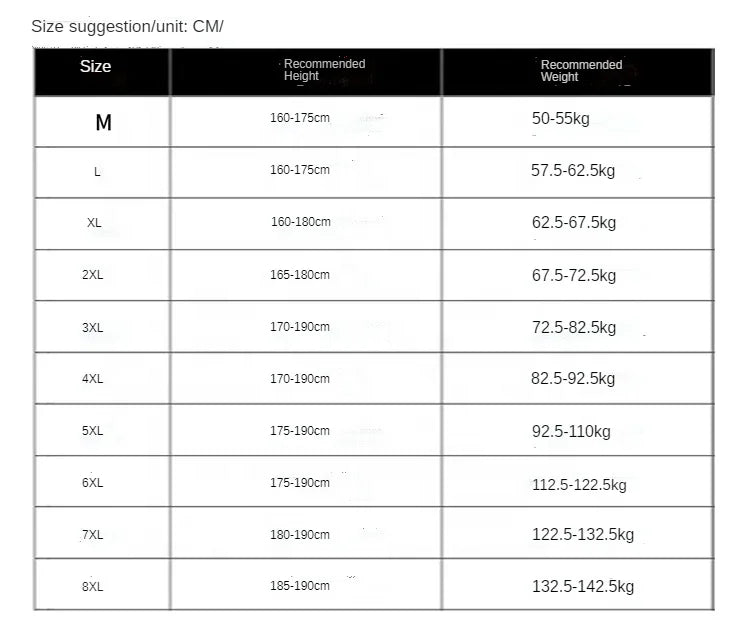Click the 50-55kg weight cell
The height and width of the screenshot is (632, 750).
(561, 119)
